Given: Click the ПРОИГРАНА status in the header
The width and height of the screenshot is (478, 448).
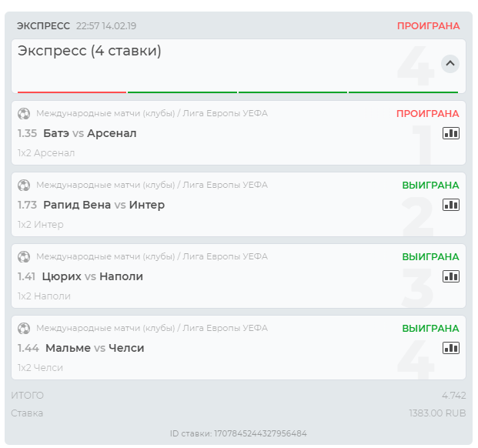Looking at the screenshot, I should pyautogui.click(x=428, y=25).
